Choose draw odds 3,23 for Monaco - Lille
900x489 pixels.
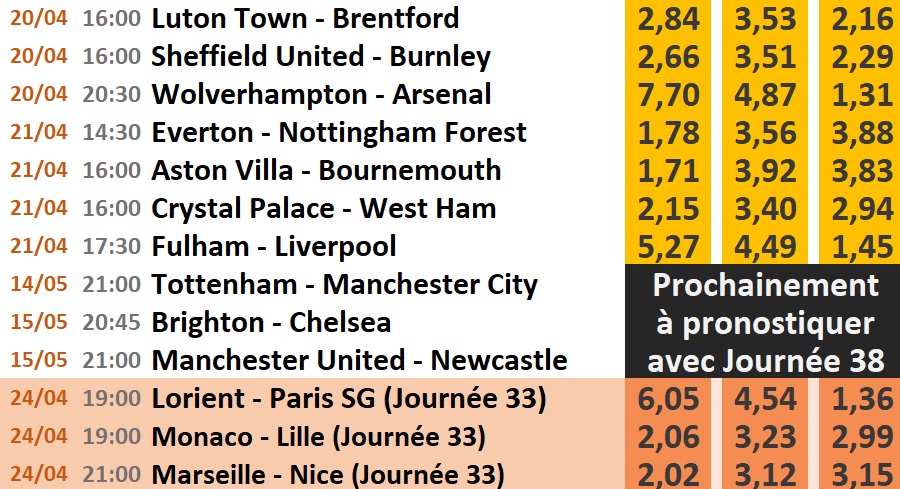[x=765, y=437]
